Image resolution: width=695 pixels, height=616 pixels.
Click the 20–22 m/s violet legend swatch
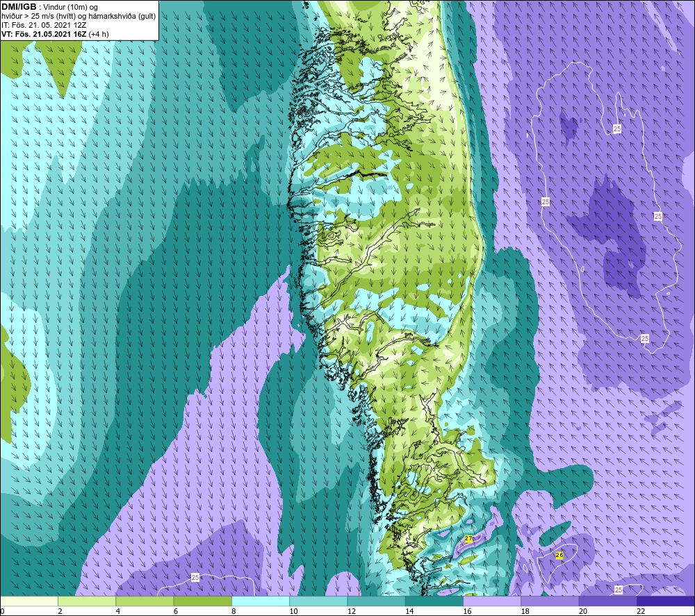coord(607,601)
